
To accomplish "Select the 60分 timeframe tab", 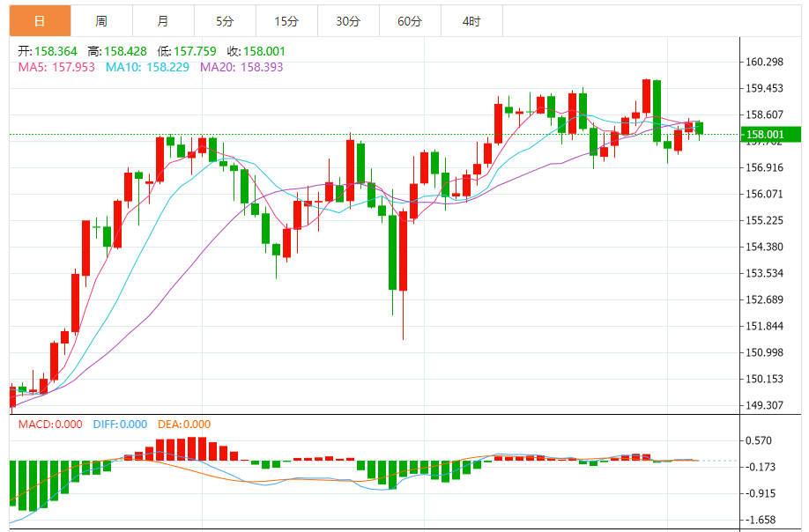I will click(x=410, y=21).
